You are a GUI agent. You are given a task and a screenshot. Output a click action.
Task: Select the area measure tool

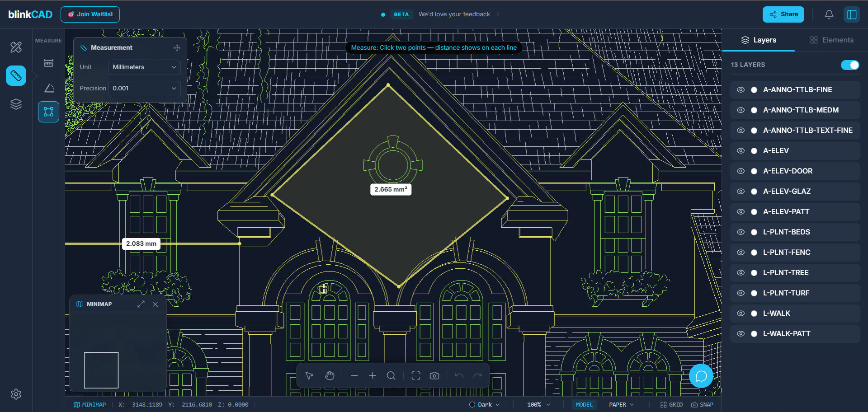[x=48, y=112]
